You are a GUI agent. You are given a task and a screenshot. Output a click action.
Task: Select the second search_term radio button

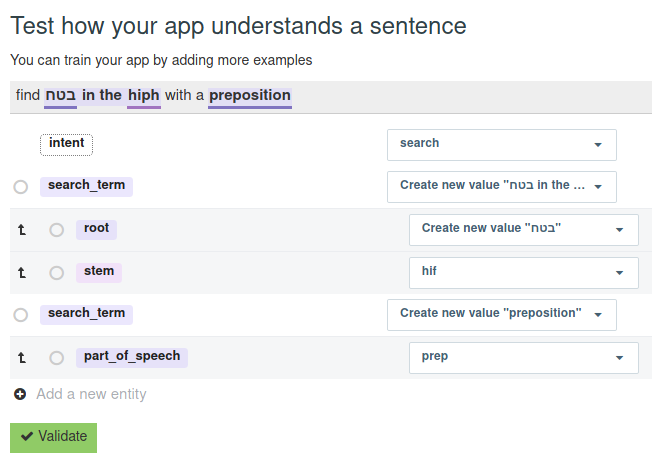click(21, 315)
